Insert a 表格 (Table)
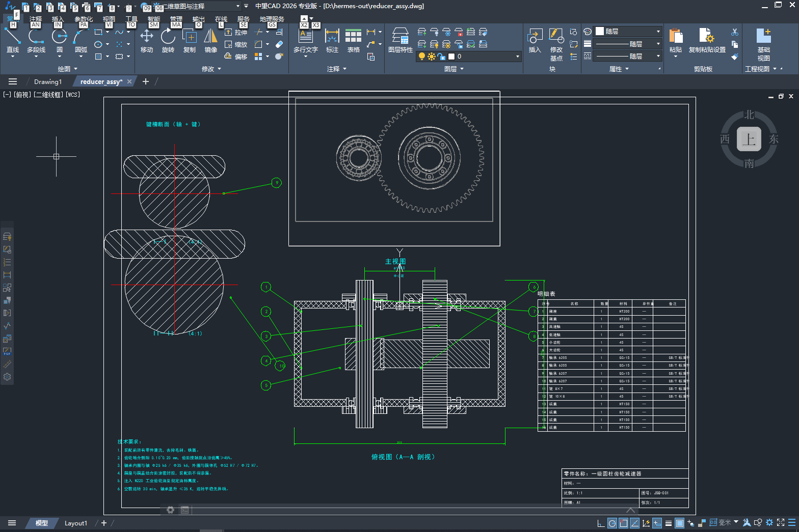This screenshot has width=799, height=532. point(354,41)
